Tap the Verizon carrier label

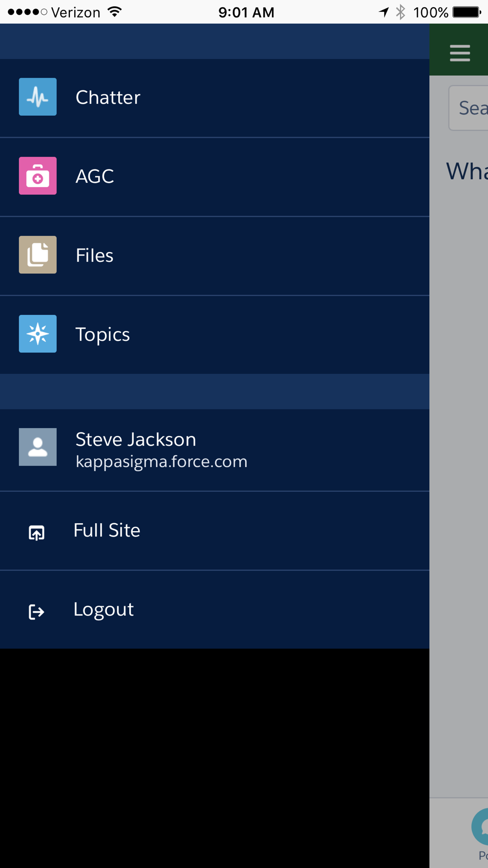[x=76, y=12]
